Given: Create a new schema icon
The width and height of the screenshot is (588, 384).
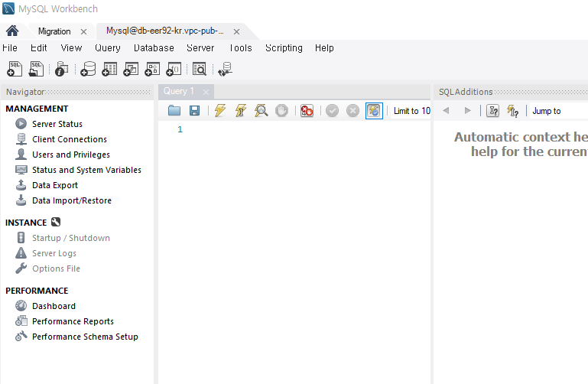Looking at the screenshot, I should (88, 69).
